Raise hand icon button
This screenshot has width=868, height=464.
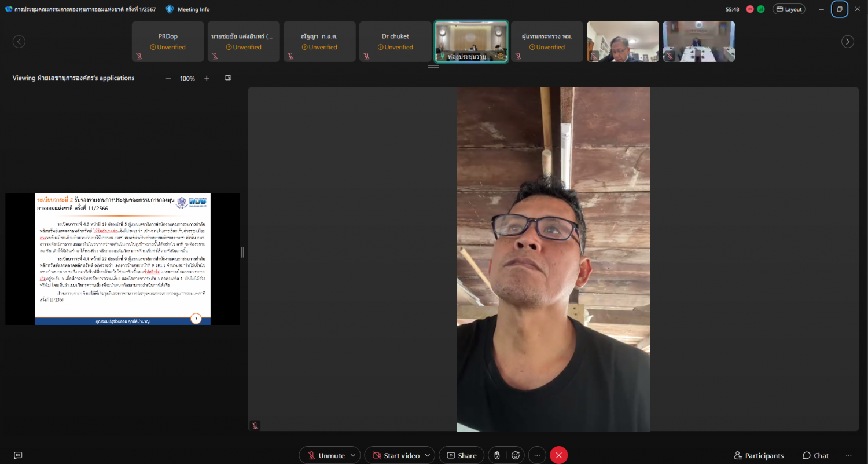pos(496,455)
